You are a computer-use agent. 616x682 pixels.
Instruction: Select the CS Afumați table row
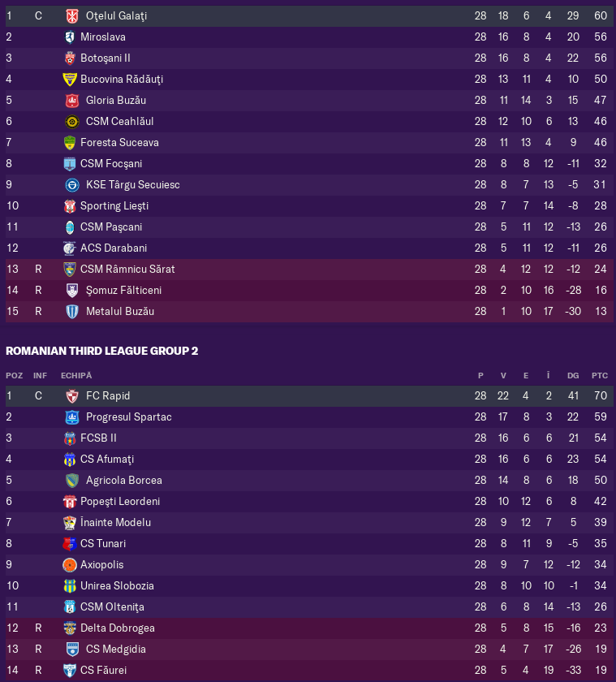click(308, 460)
